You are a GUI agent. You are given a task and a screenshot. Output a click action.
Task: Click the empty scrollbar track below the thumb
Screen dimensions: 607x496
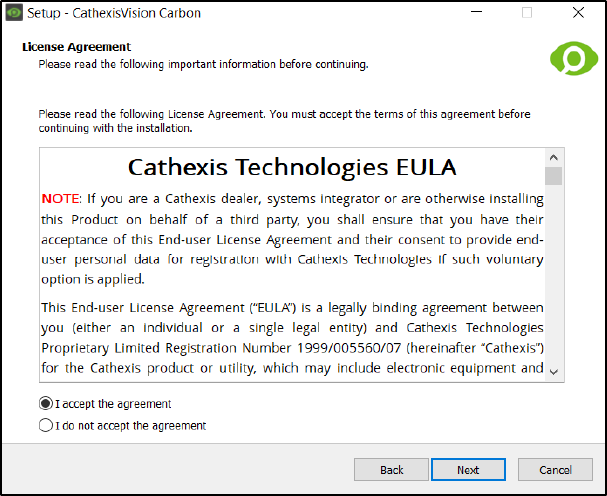[554, 274]
